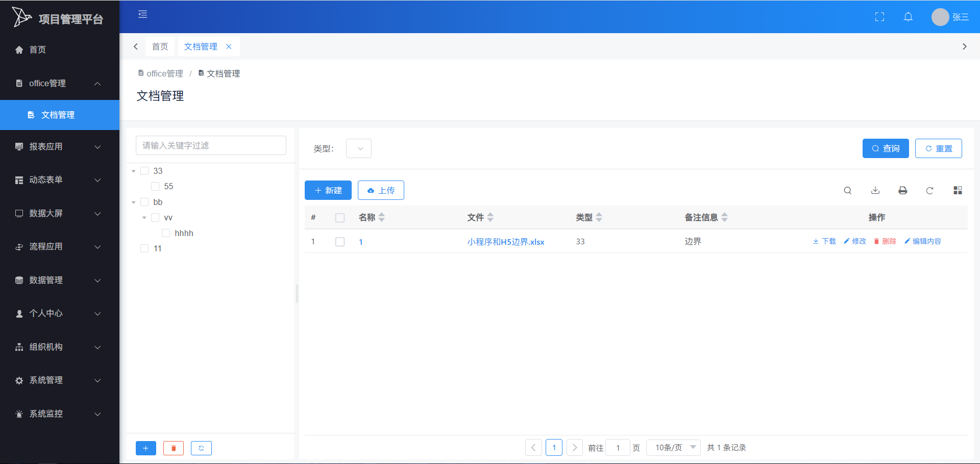Click the breadcrumb 文档管理 item
The image size is (980, 464).
click(x=219, y=73)
